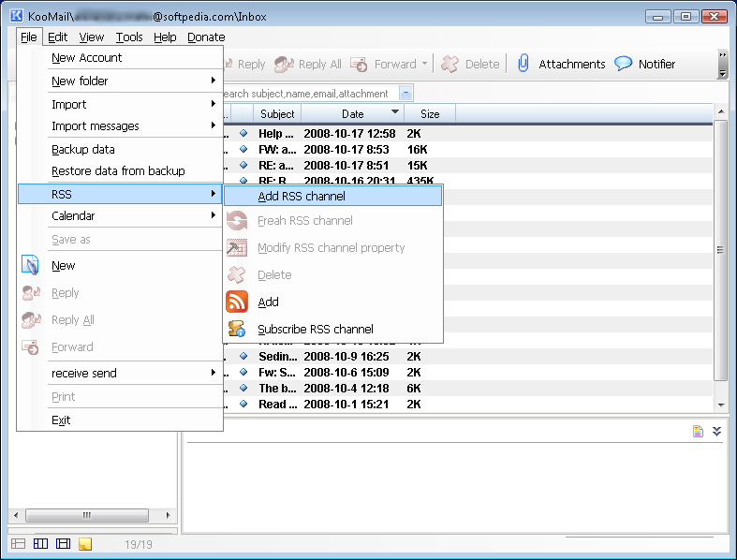The width and height of the screenshot is (737, 560).
Task: Click the Date column sort arrow
Action: coord(395,111)
